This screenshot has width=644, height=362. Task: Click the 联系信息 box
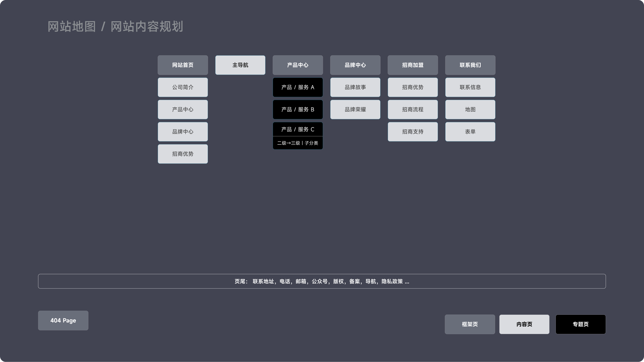pyautogui.click(x=470, y=87)
